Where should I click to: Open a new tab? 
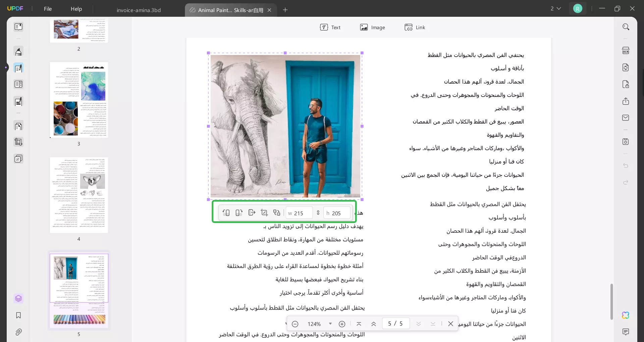pos(285,10)
